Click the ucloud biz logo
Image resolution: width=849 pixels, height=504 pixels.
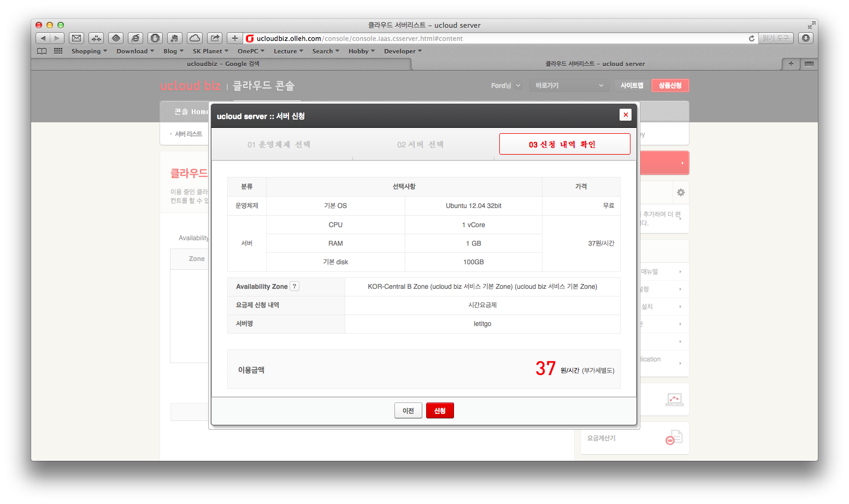tap(190, 86)
